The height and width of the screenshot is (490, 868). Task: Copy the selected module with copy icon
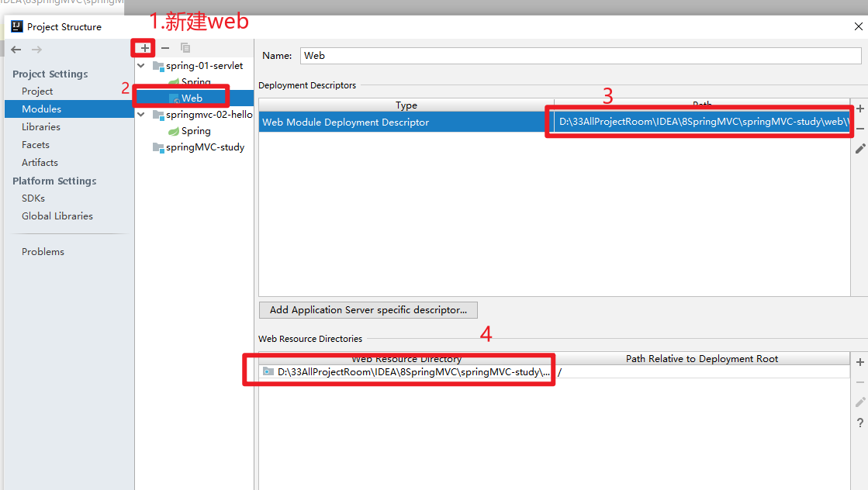pyautogui.click(x=185, y=48)
